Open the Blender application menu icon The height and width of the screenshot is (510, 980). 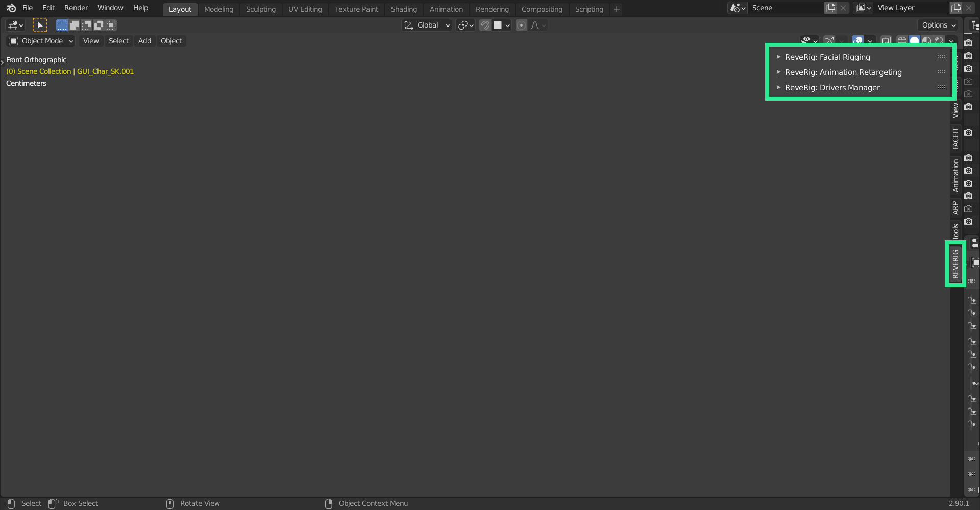point(11,8)
